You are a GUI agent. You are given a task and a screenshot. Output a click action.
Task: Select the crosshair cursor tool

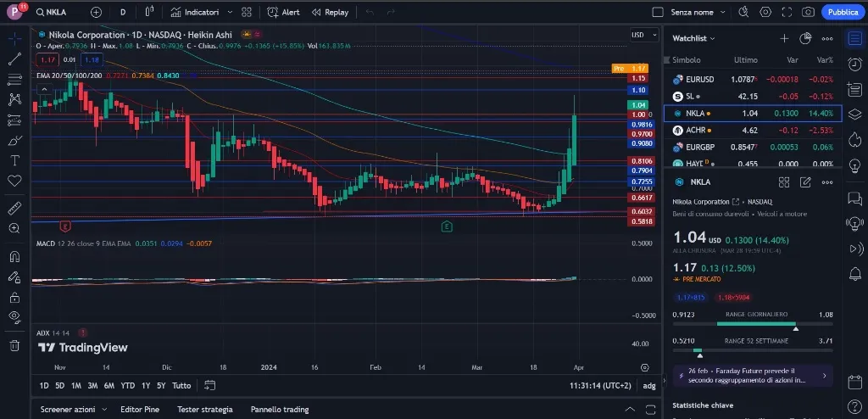[15, 39]
